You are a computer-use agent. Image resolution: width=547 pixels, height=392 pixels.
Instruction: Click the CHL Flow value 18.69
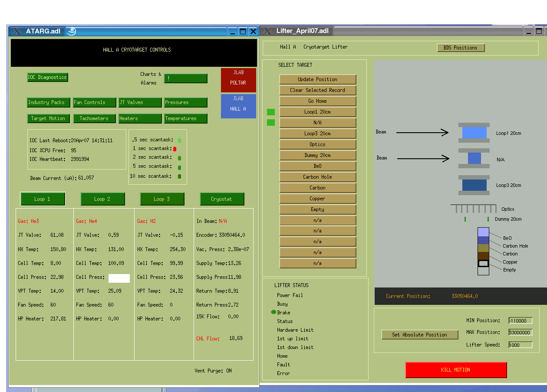[236, 338]
